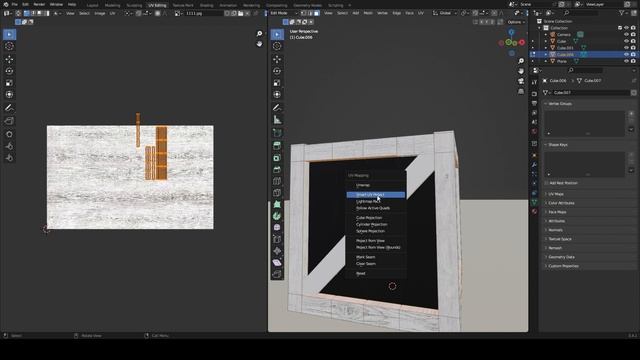
Task: Open the Material properties tab
Action: [534, 211]
